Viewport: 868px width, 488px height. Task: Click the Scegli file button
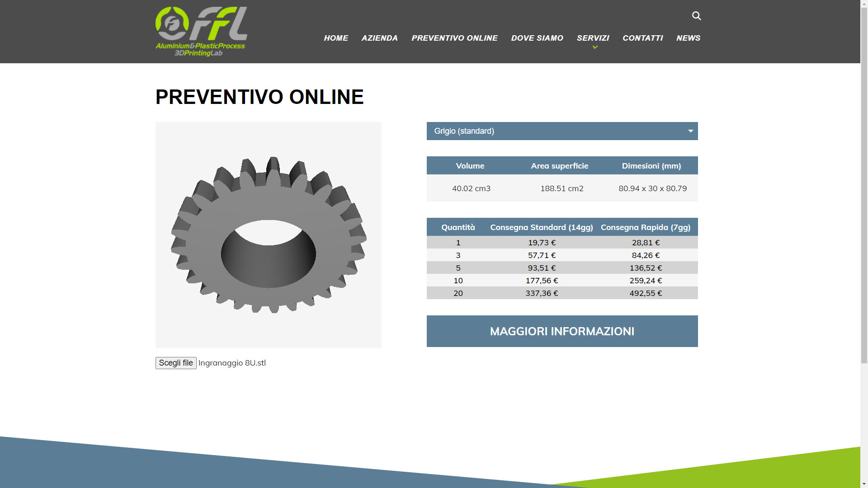(x=176, y=363)
